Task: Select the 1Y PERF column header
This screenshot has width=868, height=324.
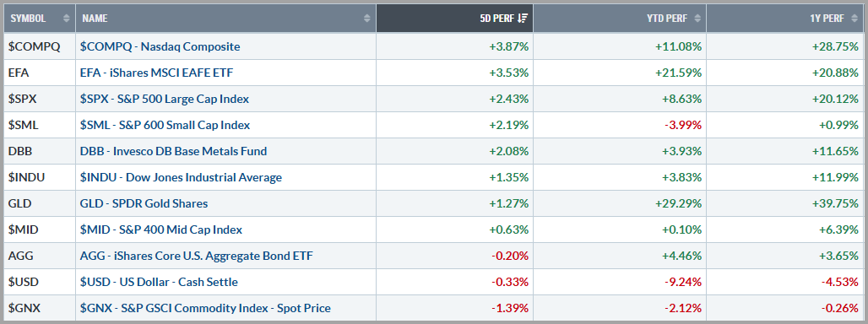Action: click(x=787, y=19)
